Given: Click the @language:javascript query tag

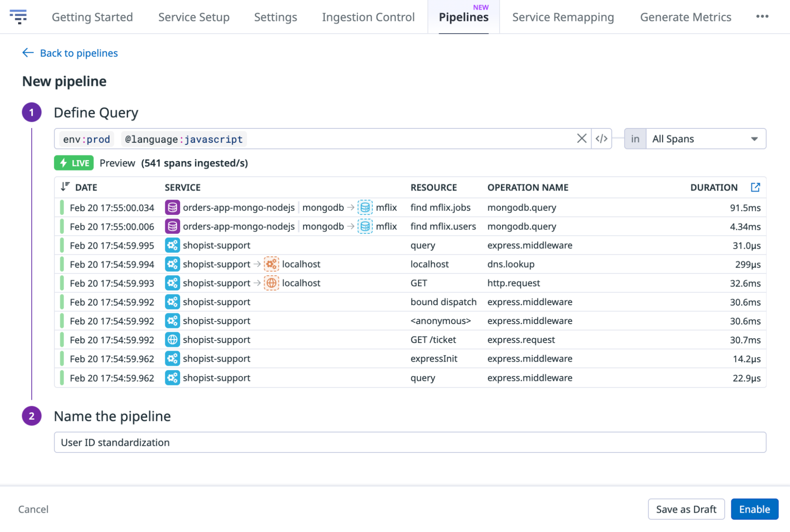Looking at the screenshot, I should (184, 139).
